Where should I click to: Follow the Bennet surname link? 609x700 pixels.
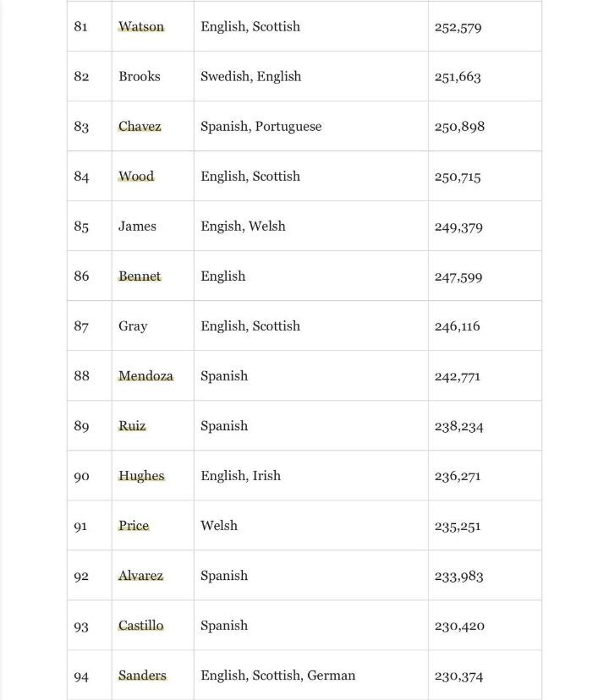(140, 276)
